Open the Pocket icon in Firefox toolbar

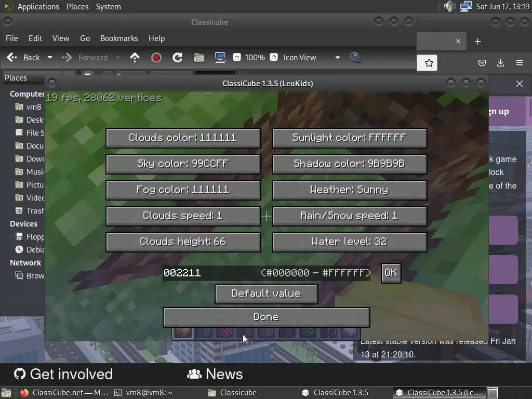482,63
